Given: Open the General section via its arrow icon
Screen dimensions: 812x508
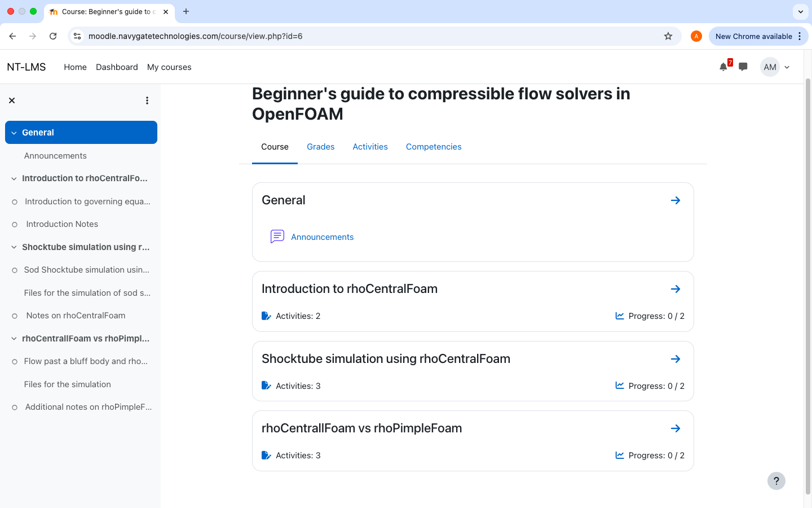Looking at the screenshot, I should [x=676, y=200].
